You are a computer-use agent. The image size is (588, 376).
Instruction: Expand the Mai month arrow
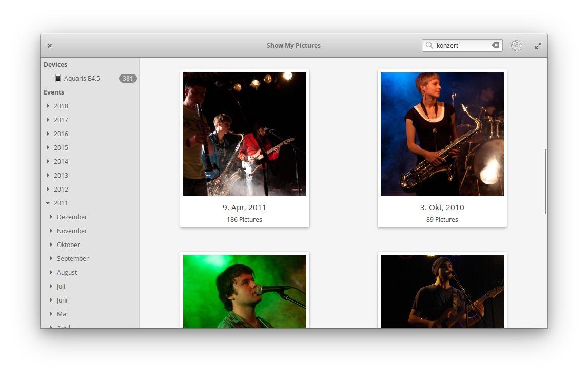[51, 314]
